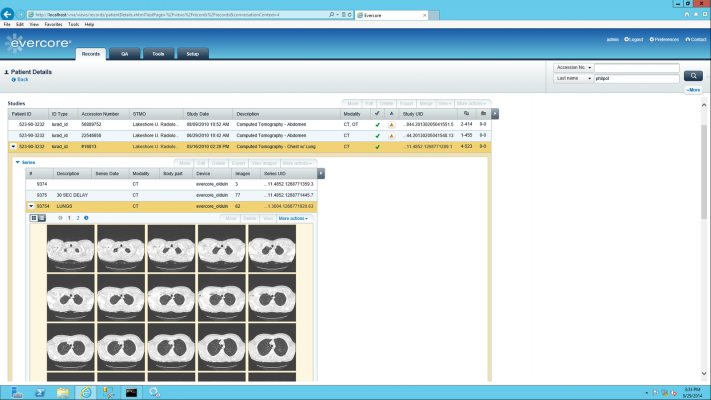Image resolution: width=711 pixels, height=400 pixels.
Task: Click the Logout option
Action: [636, 39]
